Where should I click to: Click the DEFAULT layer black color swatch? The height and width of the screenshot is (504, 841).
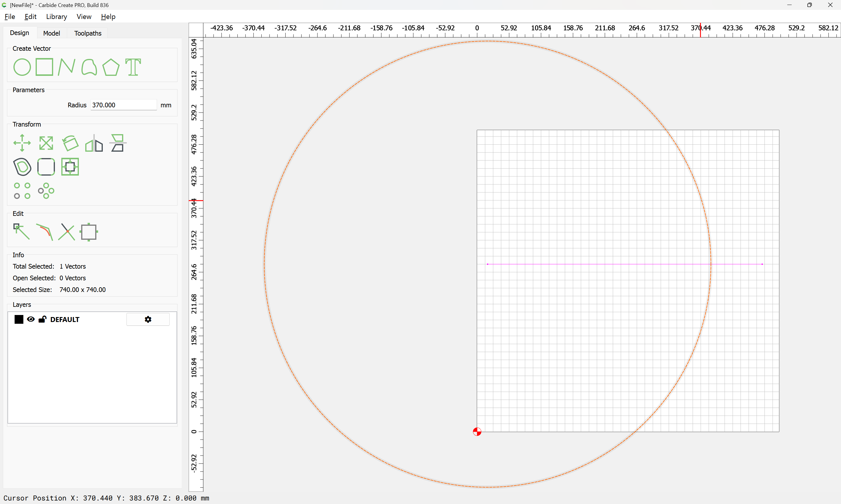tap(19, 319)
